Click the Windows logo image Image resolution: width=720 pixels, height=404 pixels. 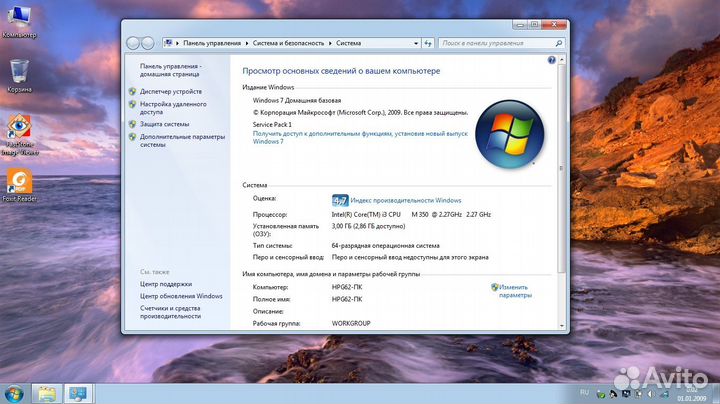(x=510, y=134)
